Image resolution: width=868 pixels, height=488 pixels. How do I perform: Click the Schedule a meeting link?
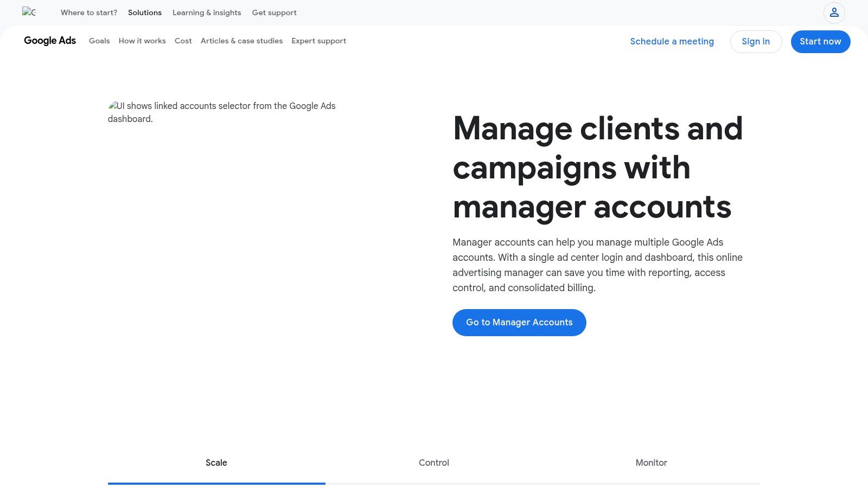[672, 41]
